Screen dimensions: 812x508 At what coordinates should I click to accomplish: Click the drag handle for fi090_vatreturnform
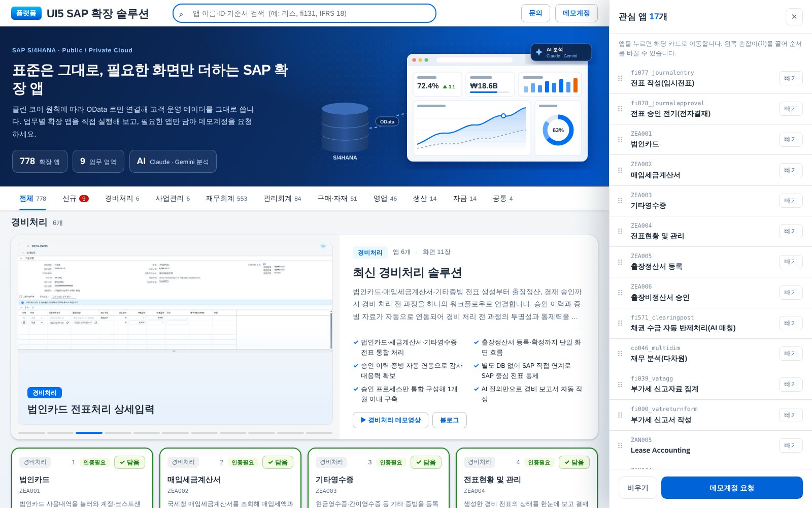[x=620, y=415]
